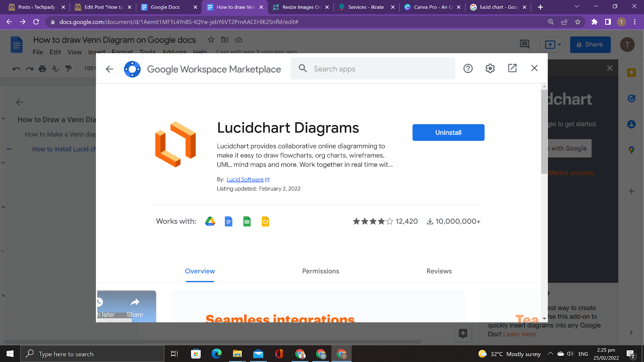The height and width of the screenshot is (362, 644).
Task: Open Marketplace in a new window
Action: point(512,68)
